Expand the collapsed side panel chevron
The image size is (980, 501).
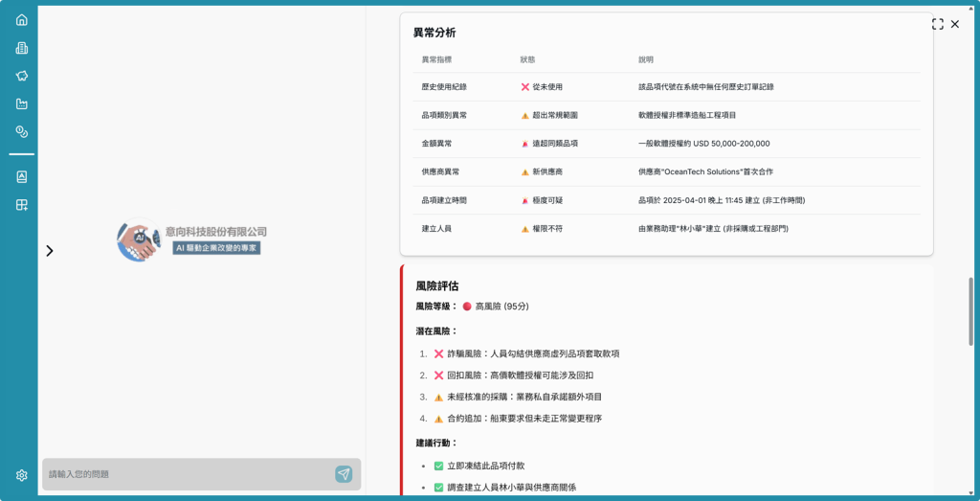coord(50,251)
